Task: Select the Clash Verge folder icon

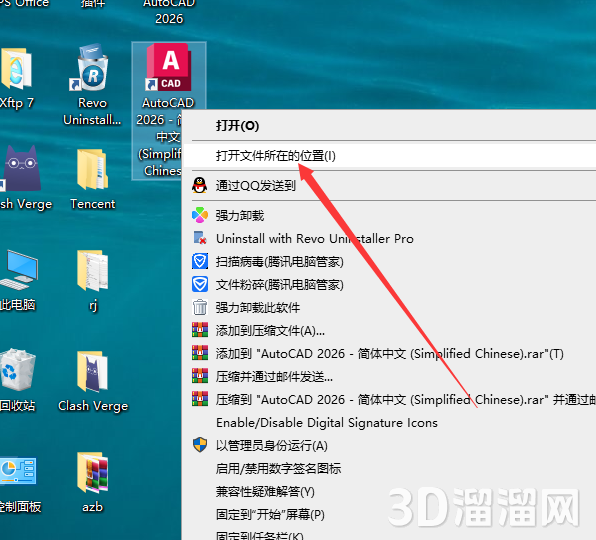Action: pos(92,372)
